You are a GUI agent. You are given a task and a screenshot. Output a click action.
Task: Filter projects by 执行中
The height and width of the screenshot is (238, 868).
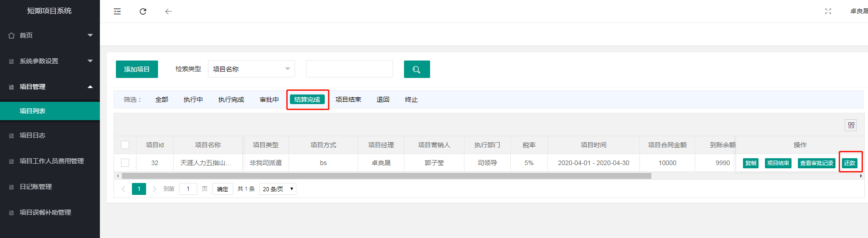193,100
